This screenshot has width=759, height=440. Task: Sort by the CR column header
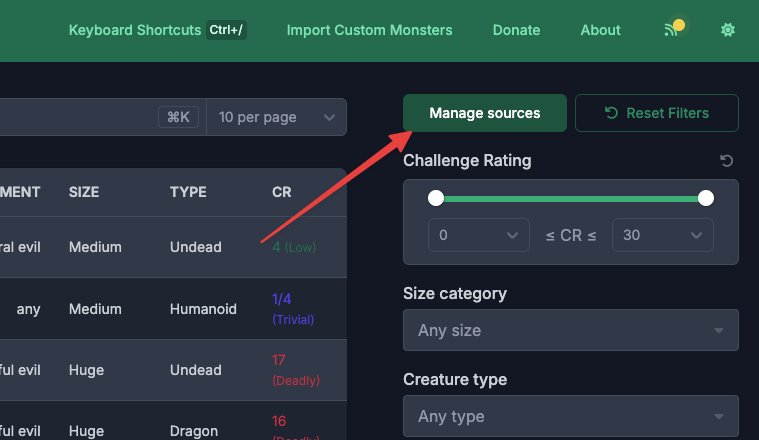[x=282, y=192]
